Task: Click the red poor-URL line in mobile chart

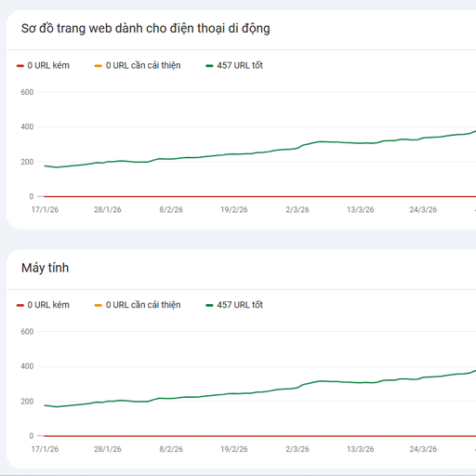Action: (x=260, y=196)
